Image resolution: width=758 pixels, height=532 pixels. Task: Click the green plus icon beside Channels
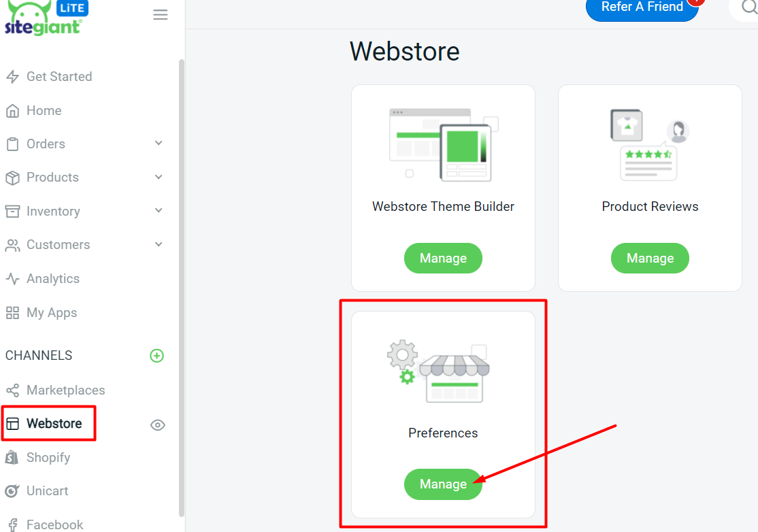(156, 356)
